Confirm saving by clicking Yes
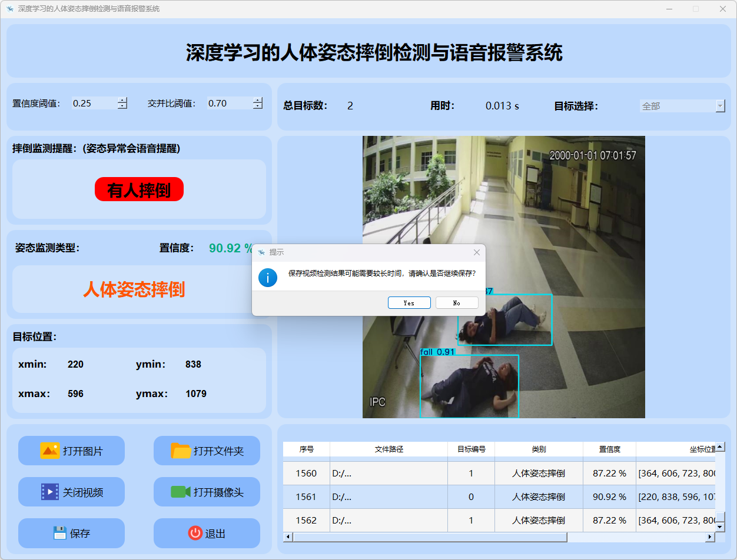Viewport: 737px width, 560px height. pos(409,303)
